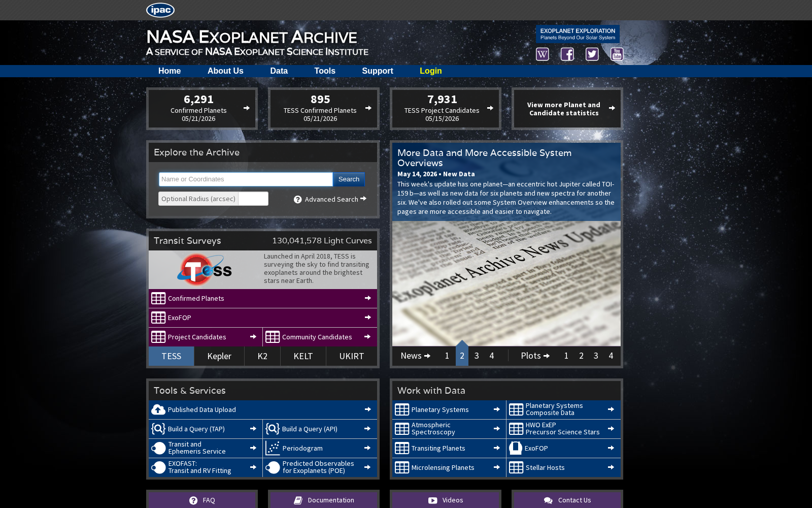The height and width of the screenshot is (508, 812).
Task: Open the Facebook icon in header
Action: [567, 54]
